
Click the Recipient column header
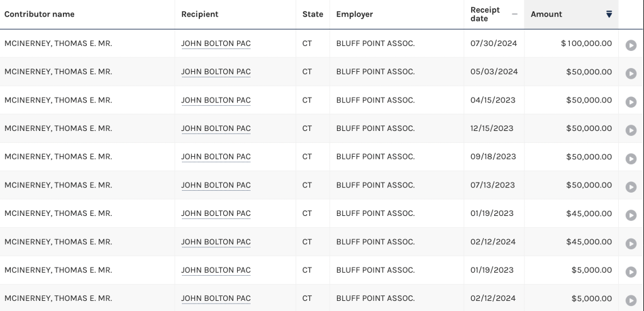tap(200, 14)
